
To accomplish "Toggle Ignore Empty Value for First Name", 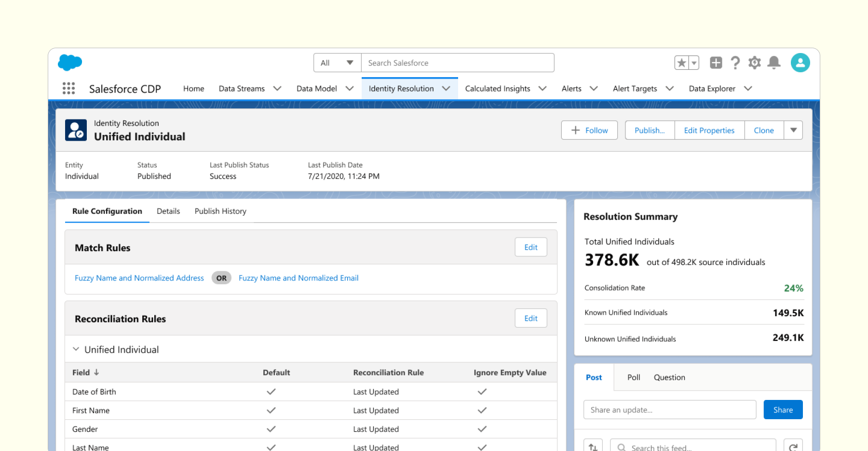I will (x=482, y=411).
